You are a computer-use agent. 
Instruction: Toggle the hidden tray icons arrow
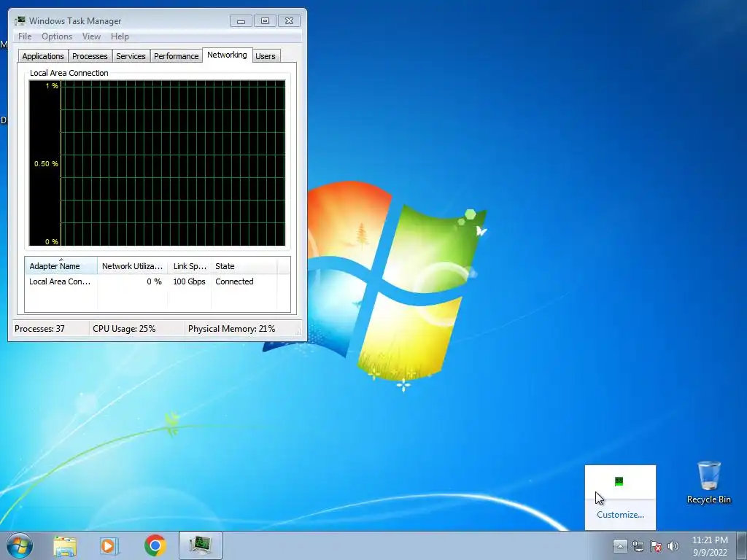coord(620,545)
